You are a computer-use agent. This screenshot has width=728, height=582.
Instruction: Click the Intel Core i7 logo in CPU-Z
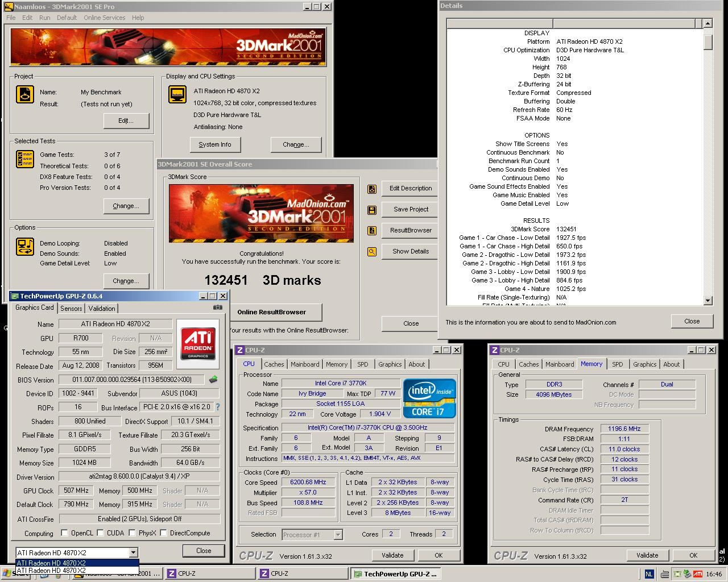[429, 398]
